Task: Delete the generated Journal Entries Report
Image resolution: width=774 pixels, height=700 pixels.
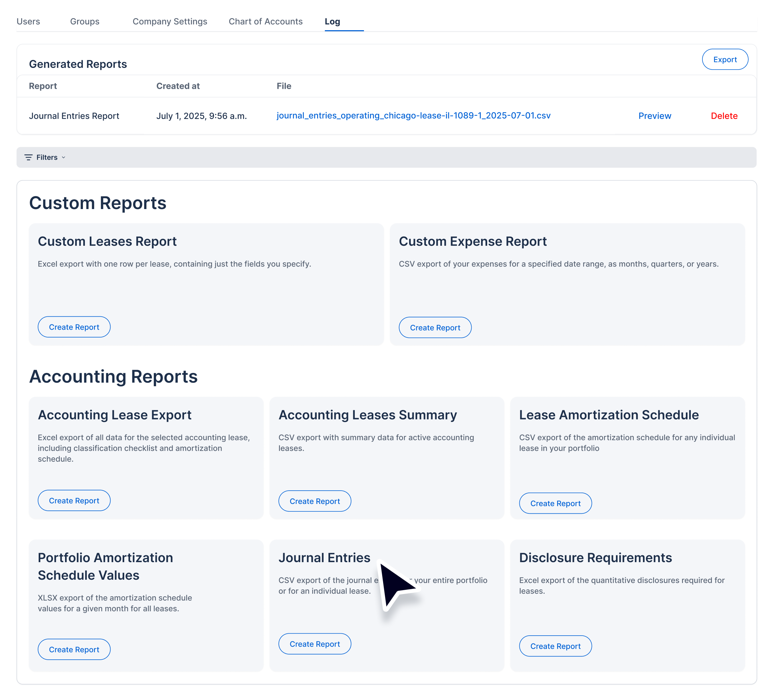Action: click(724, 116)
